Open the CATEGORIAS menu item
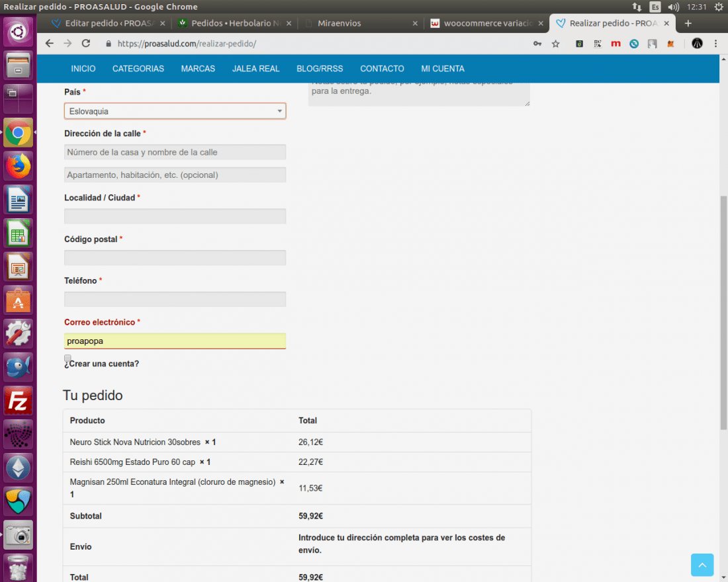Screen dimensions: 728x582 pyautogui.click(x=138, y=69)
